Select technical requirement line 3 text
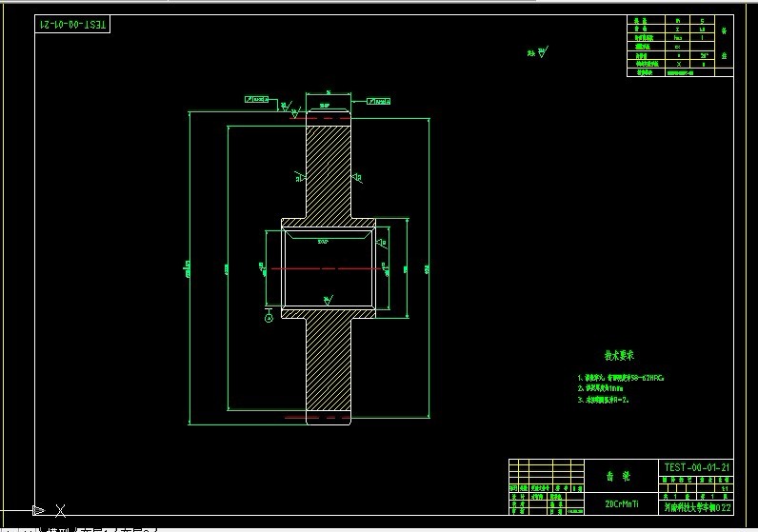The width and height of the screenshot is (758, 532). (604, 400)
